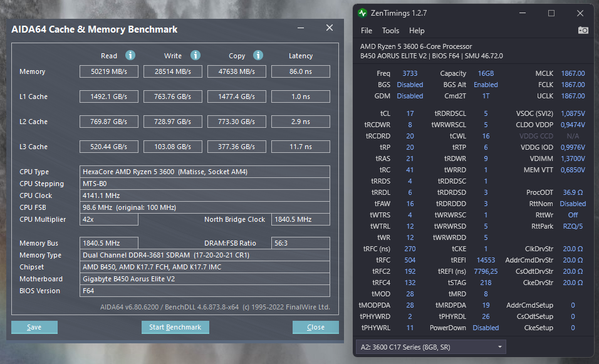
Task: Click the CPU Multiplier field 42x
Action: coord(109,219)
